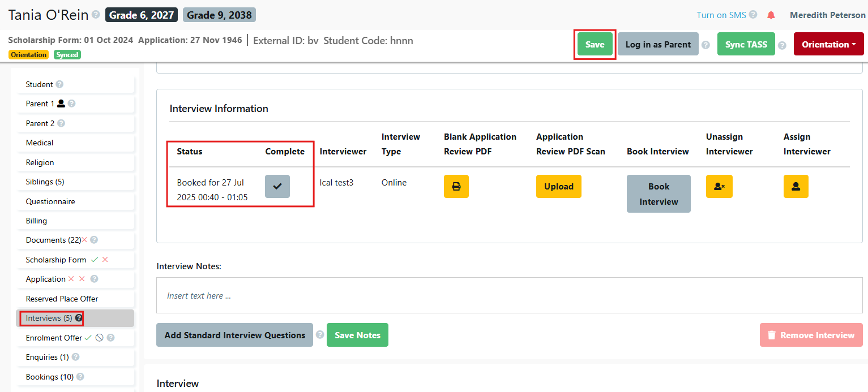Click help icon next to Tania O'Rein

coord(96,15)
